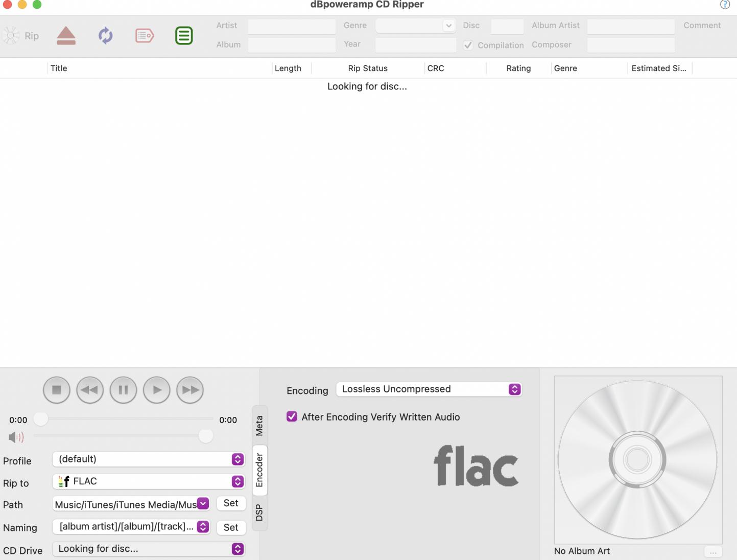The image size is (737, 560).
Task: Click the Album input field
Action: 292,45
